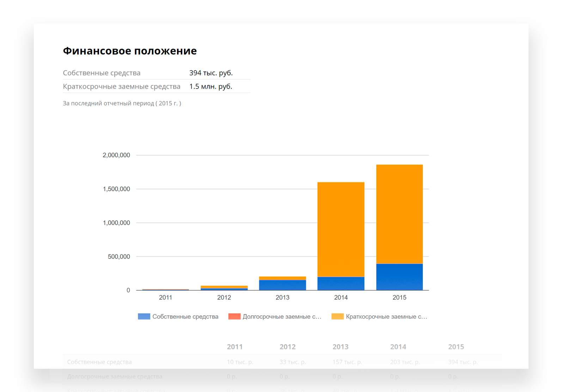Select the Краткосрочные заемные с… legend label
Viewport: 562px width, 392px height.
point(386,317)
